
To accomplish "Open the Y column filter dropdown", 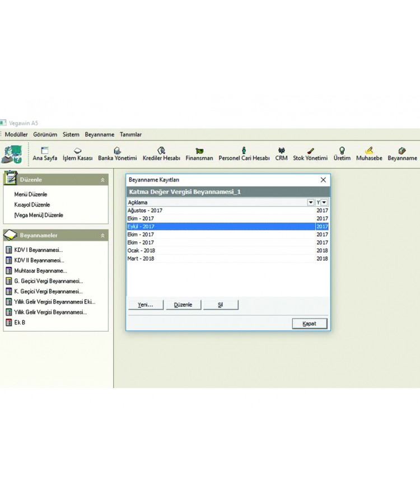I will 324,202.
